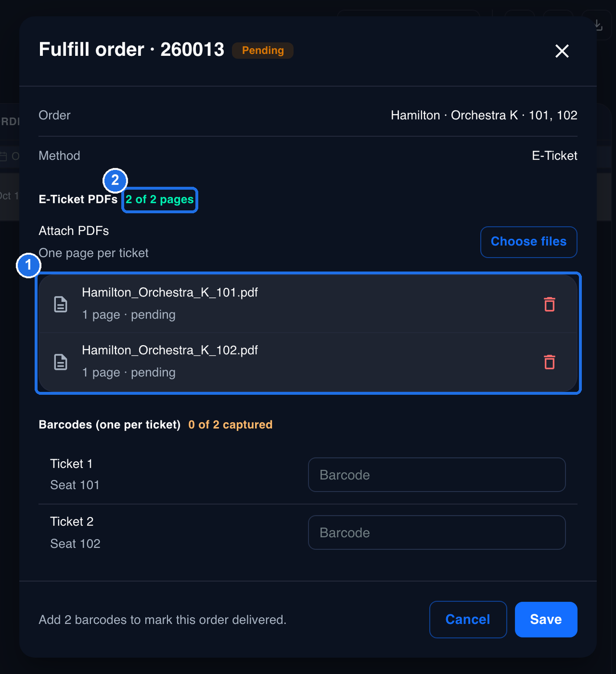
Task: Close the Fulfill order dialog
Action: [x=562, y=51]
